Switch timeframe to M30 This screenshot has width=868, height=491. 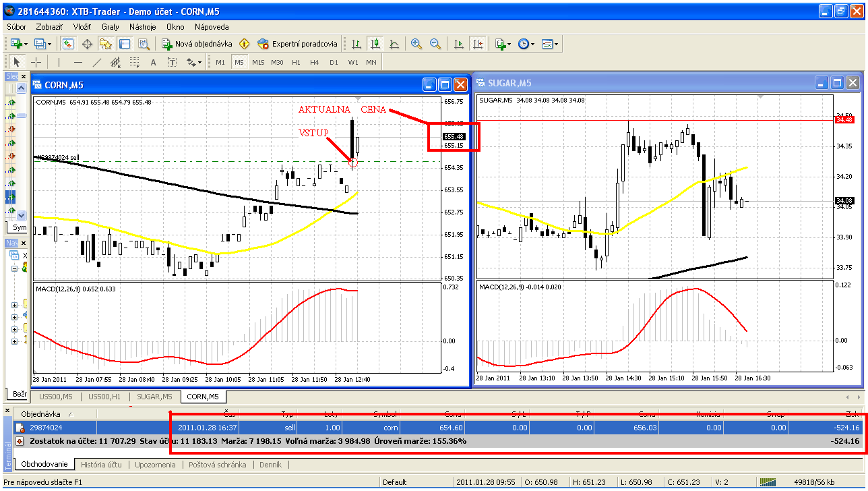[277, 62]
